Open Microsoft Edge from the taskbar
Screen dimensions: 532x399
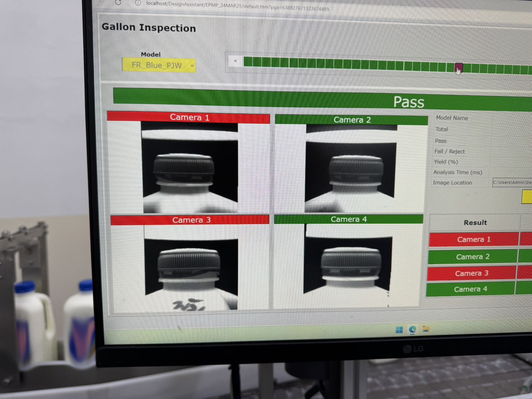point(412,329)
